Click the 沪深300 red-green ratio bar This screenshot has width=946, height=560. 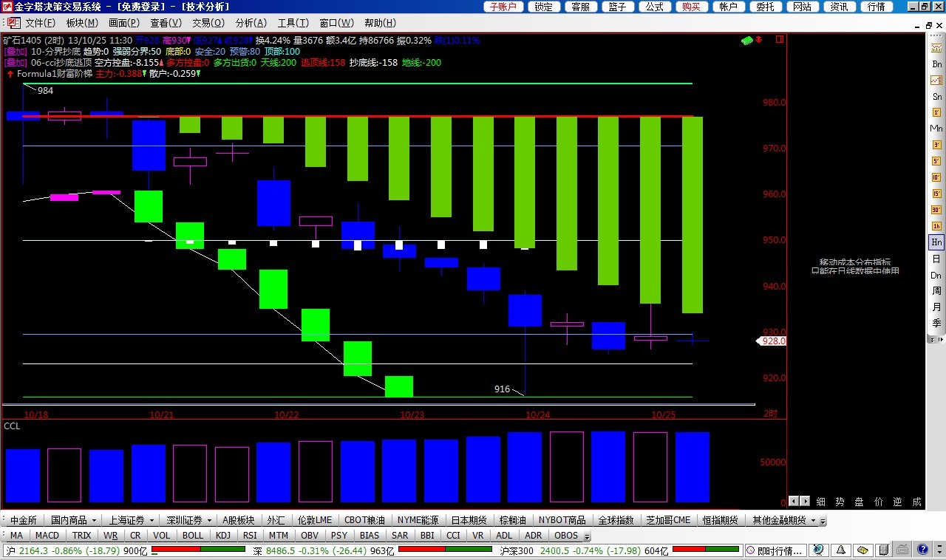(x=706, y=550)
